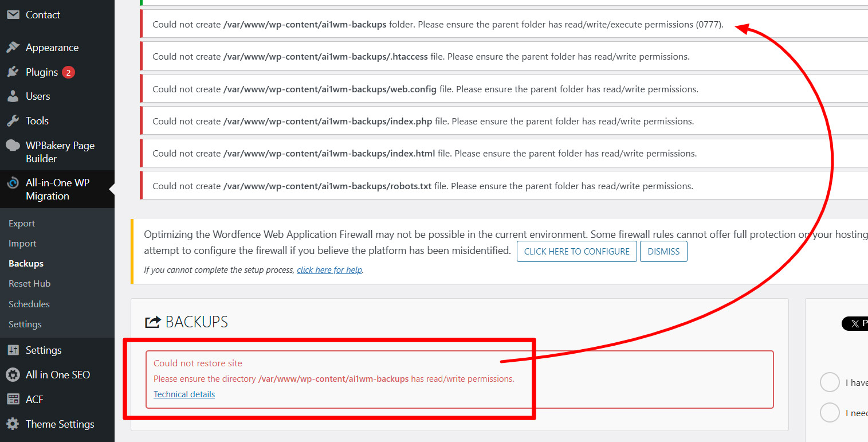This screenshot has height=442, width=868.
Task: Click the Contact envelope icon
Action: 13,15
